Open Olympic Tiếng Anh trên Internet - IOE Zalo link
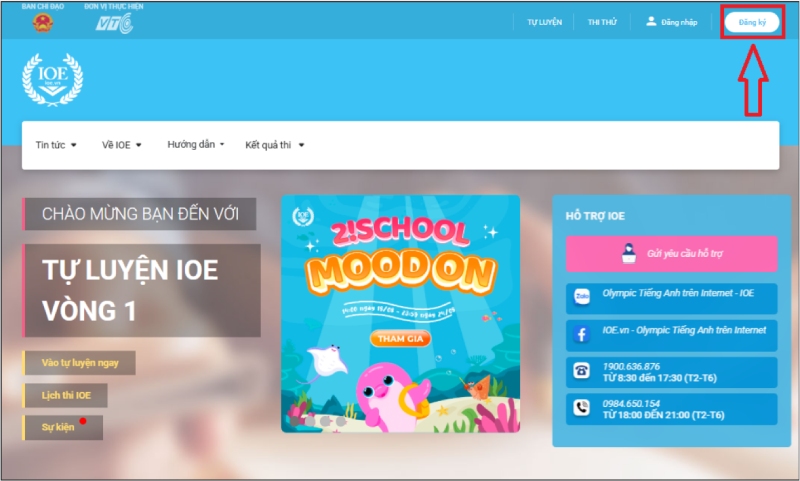This screenshot has width=800, height=481. [671, 298]
